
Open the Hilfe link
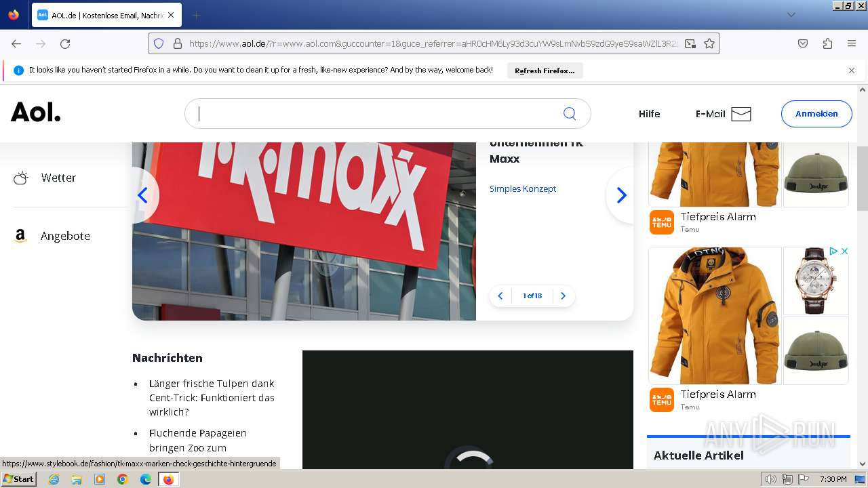pyautogui.click(x=649, y=114)
